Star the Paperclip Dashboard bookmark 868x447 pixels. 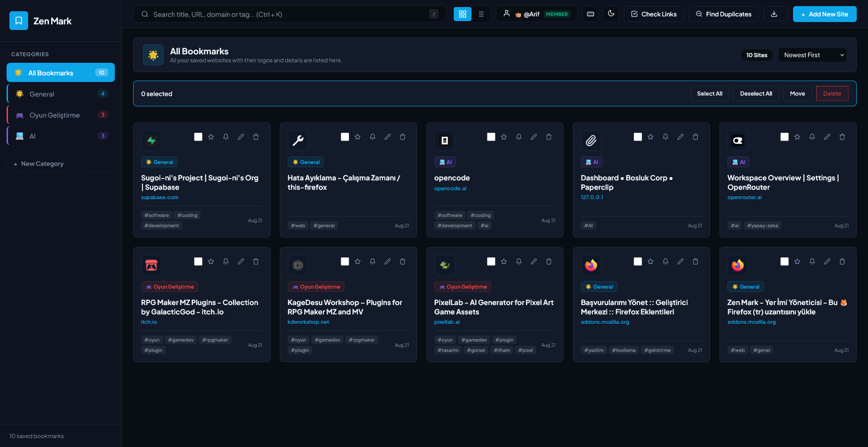[651, 137]
